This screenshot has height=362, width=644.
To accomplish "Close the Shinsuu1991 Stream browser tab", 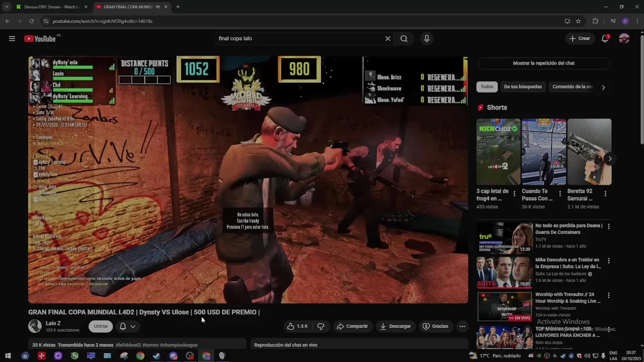I will coord(86,7).
